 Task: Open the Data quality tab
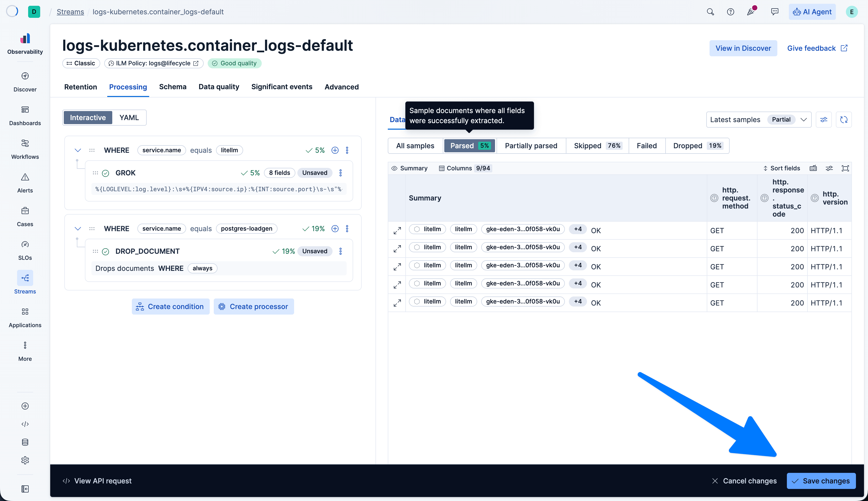pos(219,87)
